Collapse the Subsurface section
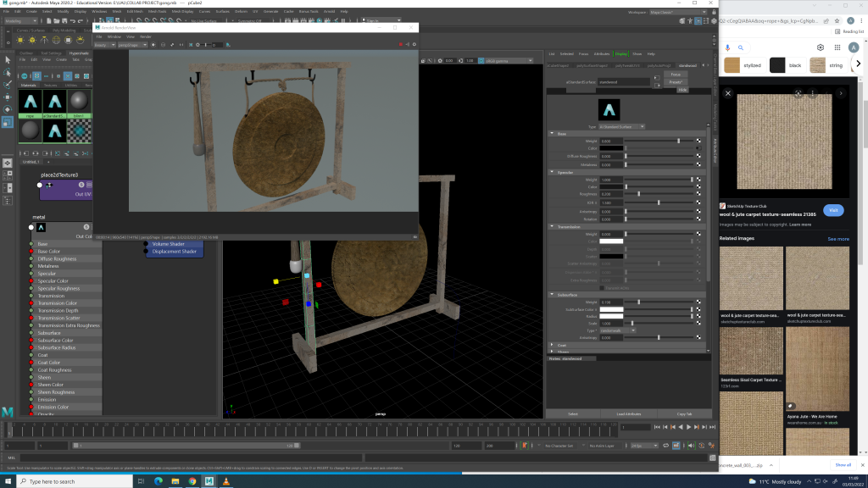 [x=552, y=294]
